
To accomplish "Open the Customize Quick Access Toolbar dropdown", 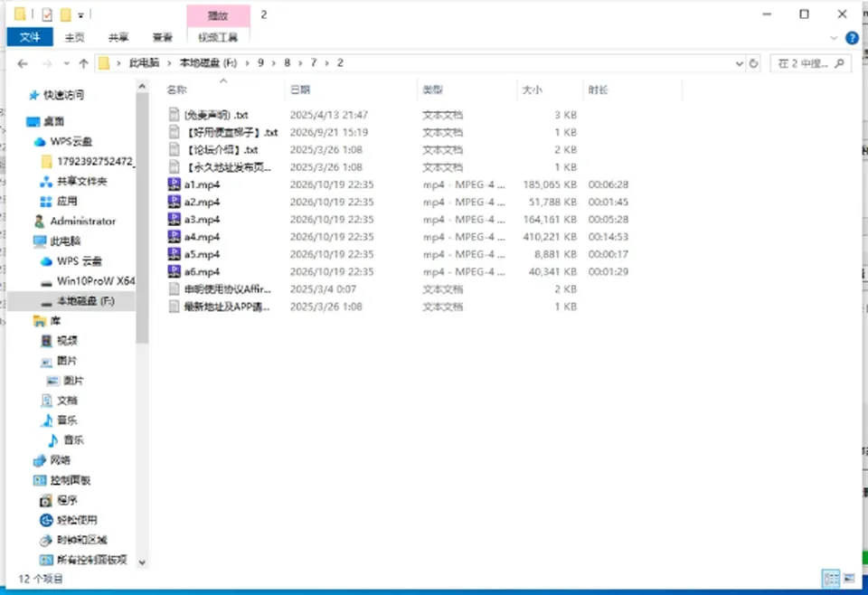I will (80, 15).
